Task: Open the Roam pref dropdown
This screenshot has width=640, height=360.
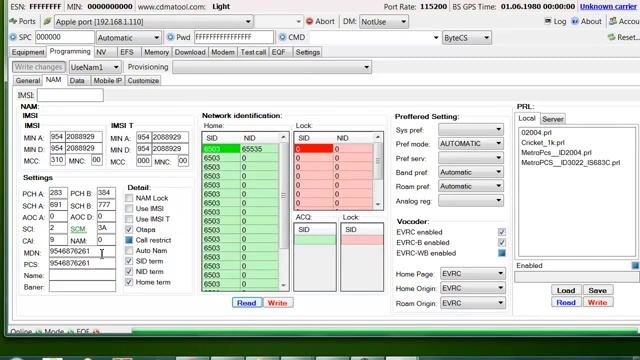Action: [471, 186]
